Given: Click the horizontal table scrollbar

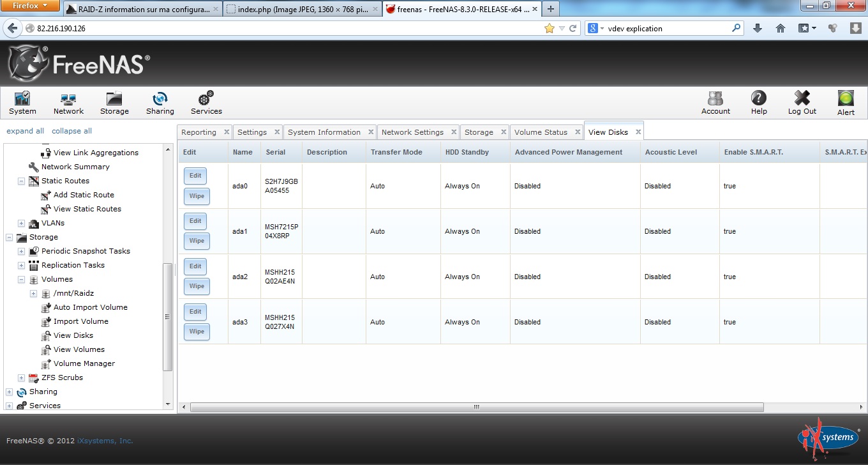Looking at the screenshot, I should (476, 407).
